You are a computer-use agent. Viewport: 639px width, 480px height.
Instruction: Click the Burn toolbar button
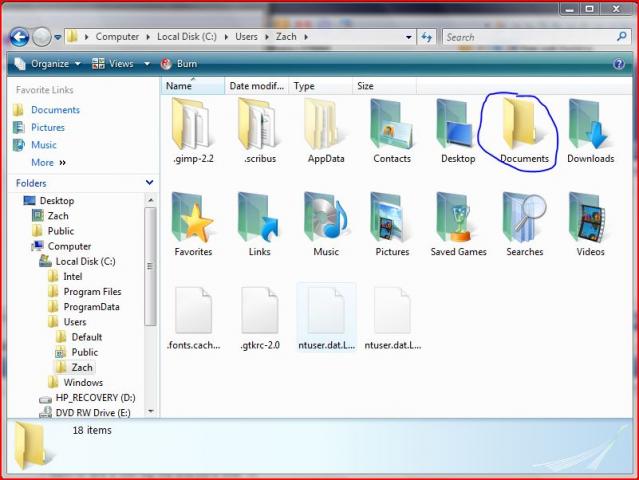click(x=179, y=64)
